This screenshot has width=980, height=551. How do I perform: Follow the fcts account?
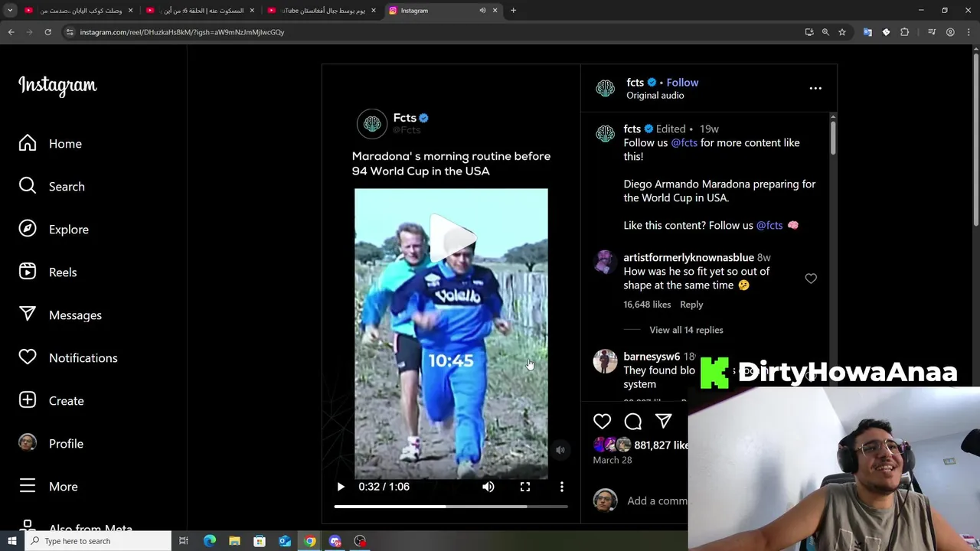coord(682,83)
